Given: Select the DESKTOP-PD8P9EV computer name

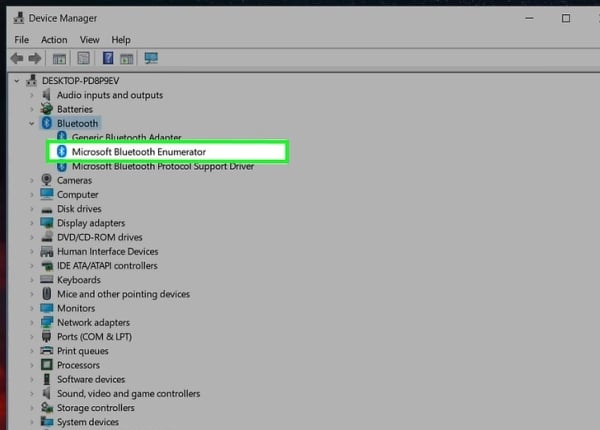Looking at the screenshot, I should 80,81.
